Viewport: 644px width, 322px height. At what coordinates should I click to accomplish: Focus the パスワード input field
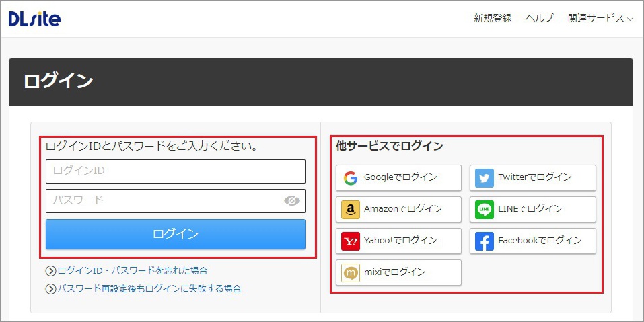pos(176,201)
